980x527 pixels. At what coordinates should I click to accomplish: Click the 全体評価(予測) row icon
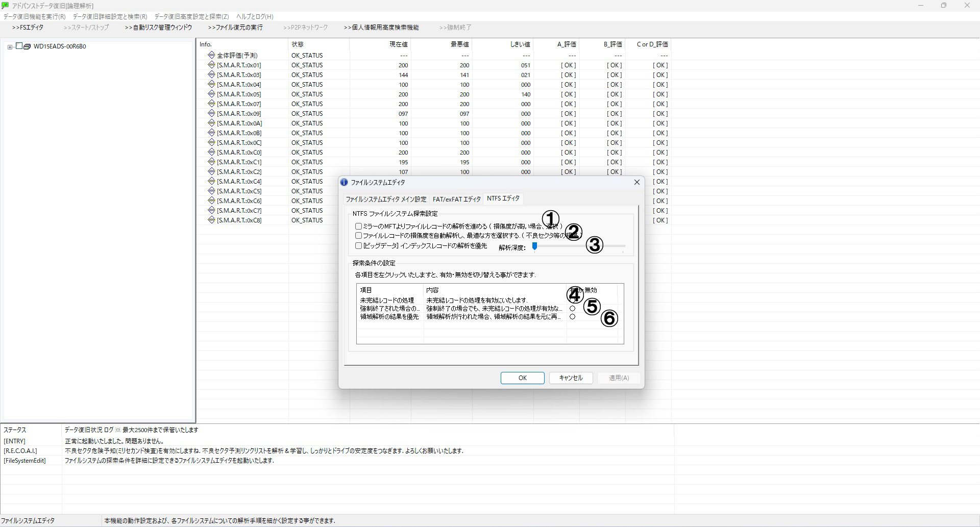[211, 55]
